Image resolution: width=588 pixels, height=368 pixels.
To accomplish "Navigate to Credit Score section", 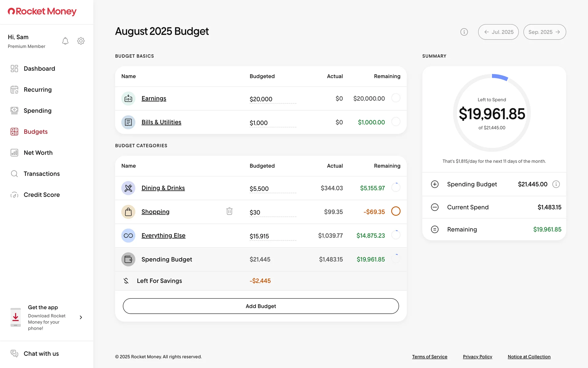I will coord(42,195).
